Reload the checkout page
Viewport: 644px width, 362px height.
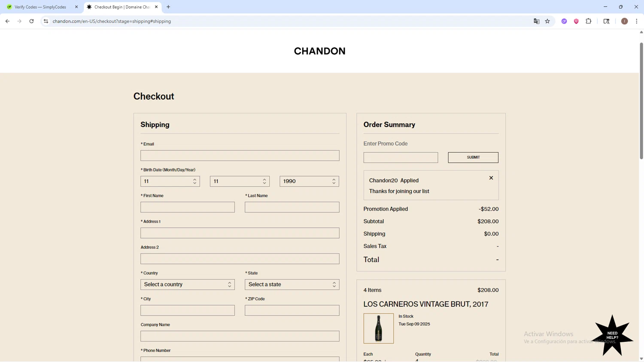[x=31, y=21]
